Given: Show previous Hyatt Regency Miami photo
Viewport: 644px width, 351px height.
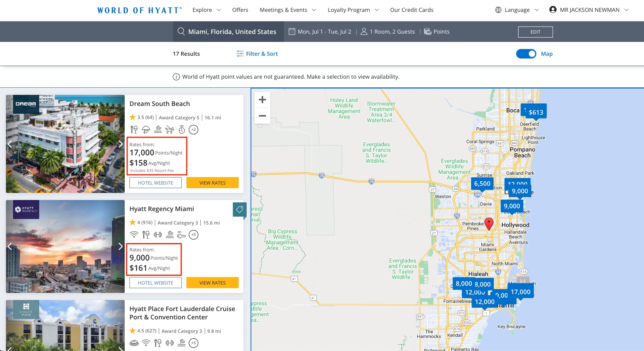Looking at the screenshot, I should pos(10,246).
